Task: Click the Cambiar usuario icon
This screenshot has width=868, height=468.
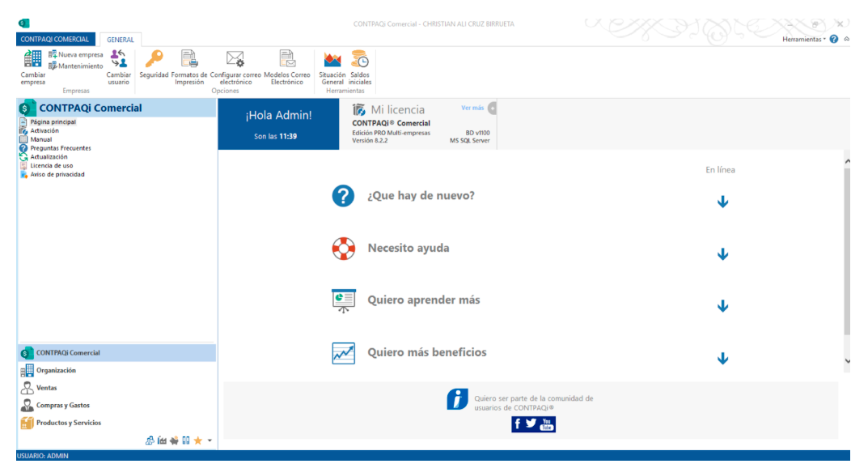Action: point(118,60)
